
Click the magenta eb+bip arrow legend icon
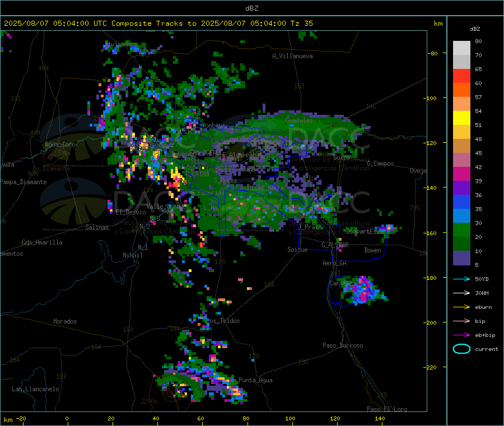pos(461,335)
